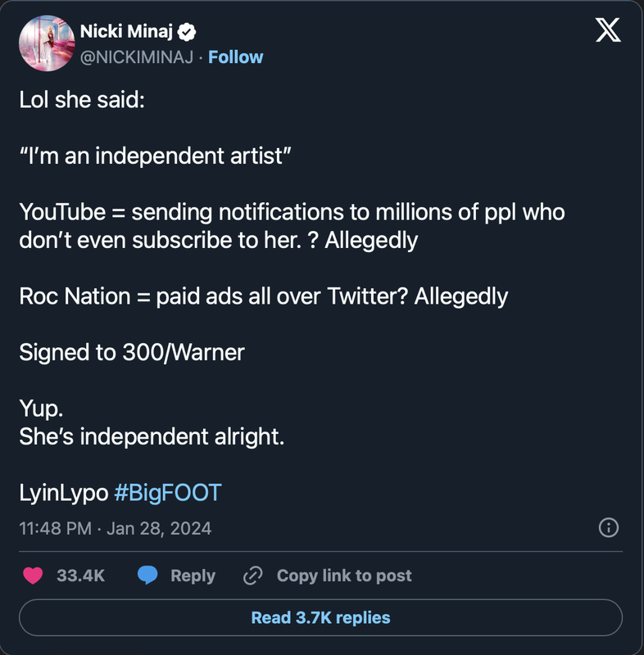The image size is (644, 655).
Task: Click the 'She's independent alright.' sentence
Action: tap(152, 436)
